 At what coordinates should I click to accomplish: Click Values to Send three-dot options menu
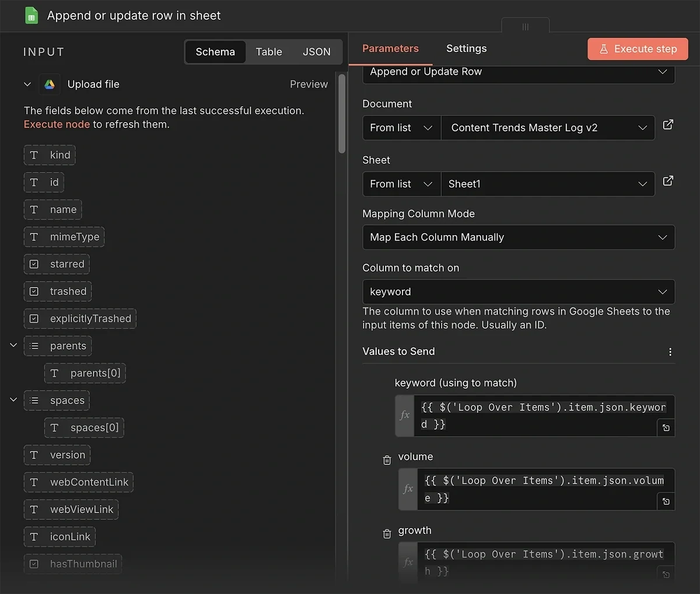coord(670,352)
